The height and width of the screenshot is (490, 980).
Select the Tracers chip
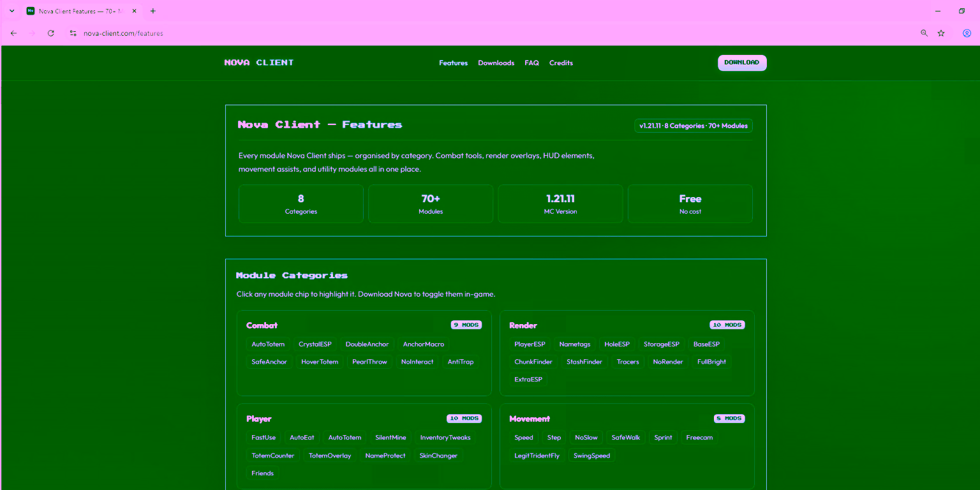click(628, 362)
